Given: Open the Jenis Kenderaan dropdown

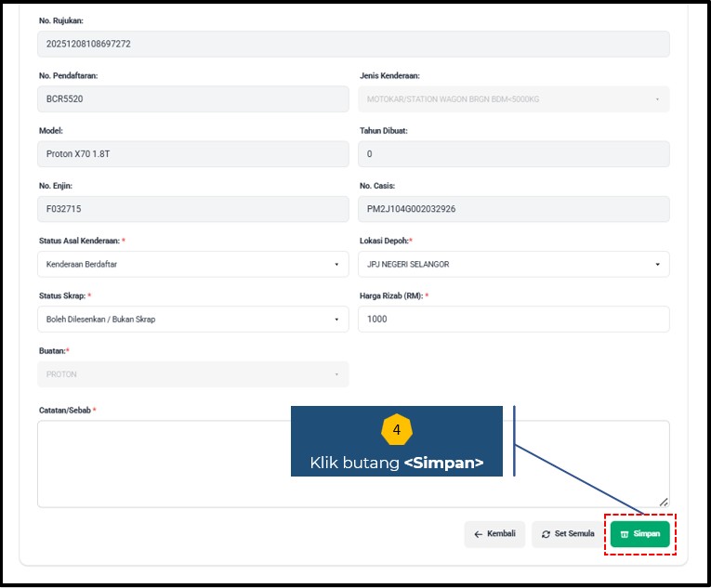Looking at the screenshot, I should click(x=513, y=98).
